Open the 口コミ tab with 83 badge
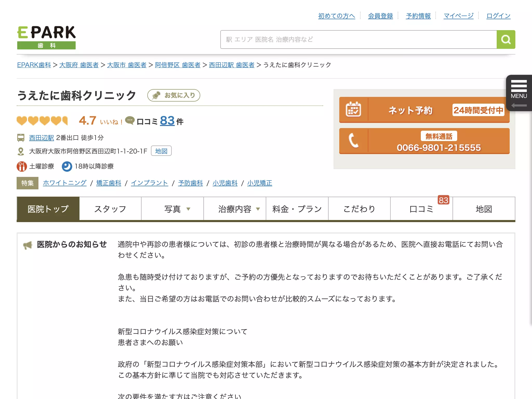This screenshot has height=399, width=532. (422, 209)
